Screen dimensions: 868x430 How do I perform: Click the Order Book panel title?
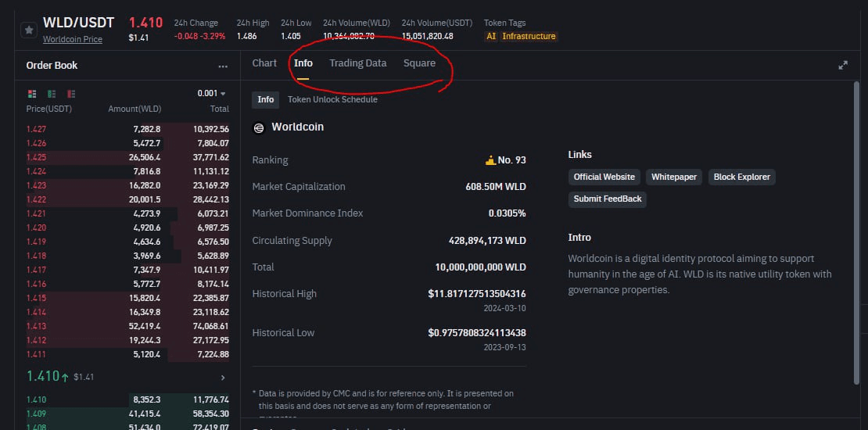point(52,66)
